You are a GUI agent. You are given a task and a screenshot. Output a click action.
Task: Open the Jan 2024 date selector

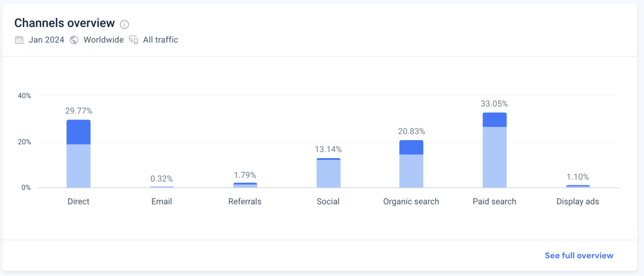click(x=46, y=39)
